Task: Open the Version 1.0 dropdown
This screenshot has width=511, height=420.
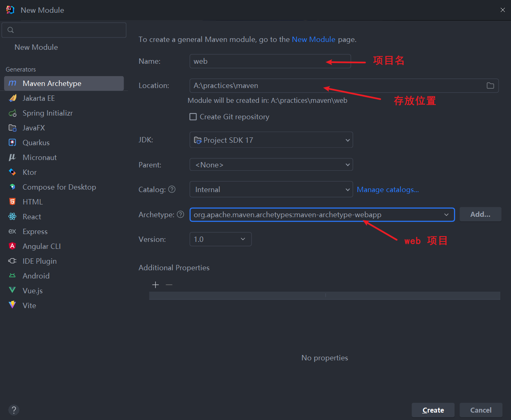Action: [x=220, y=239]
